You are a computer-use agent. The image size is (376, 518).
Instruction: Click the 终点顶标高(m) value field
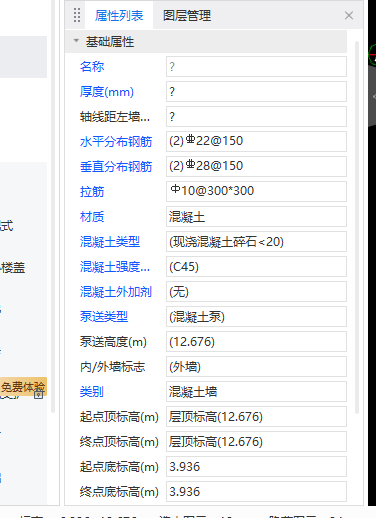click(256, 442)
